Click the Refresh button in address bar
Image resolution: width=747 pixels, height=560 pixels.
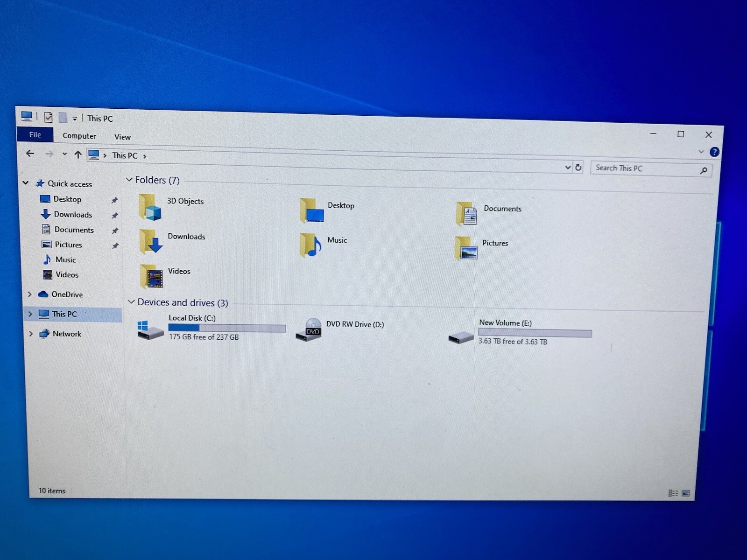click(x=578, y=168)
